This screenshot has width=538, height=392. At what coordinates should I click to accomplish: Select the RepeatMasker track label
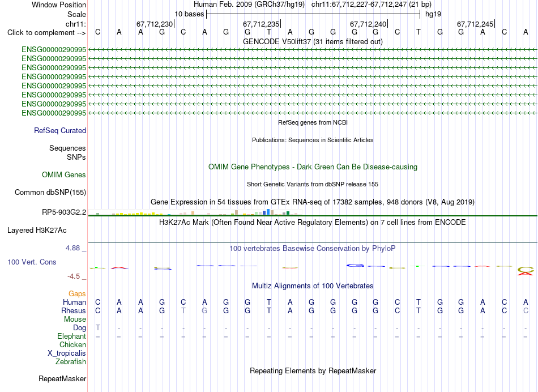pyautogui.click(x=62, y=378)
